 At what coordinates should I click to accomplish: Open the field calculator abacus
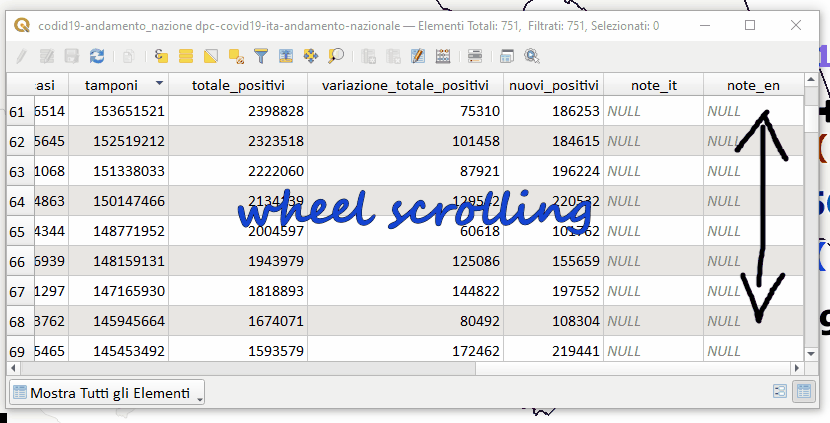(x=443, y=57)
